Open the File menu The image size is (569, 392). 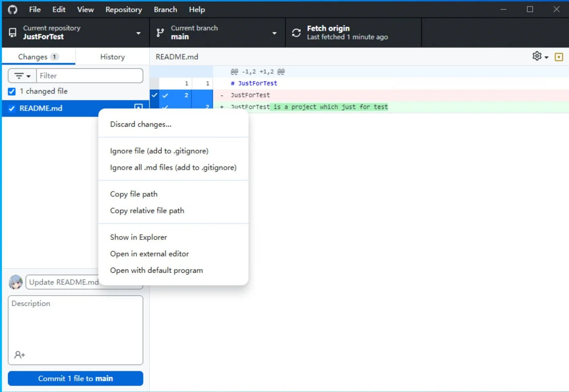[x=35, y=9]
